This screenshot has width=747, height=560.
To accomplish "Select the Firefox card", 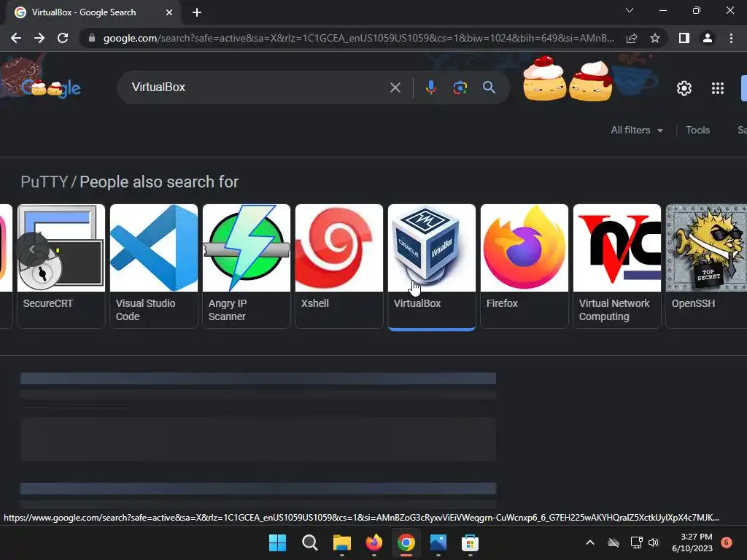I will pyautogui.click(x=524, y=265).
